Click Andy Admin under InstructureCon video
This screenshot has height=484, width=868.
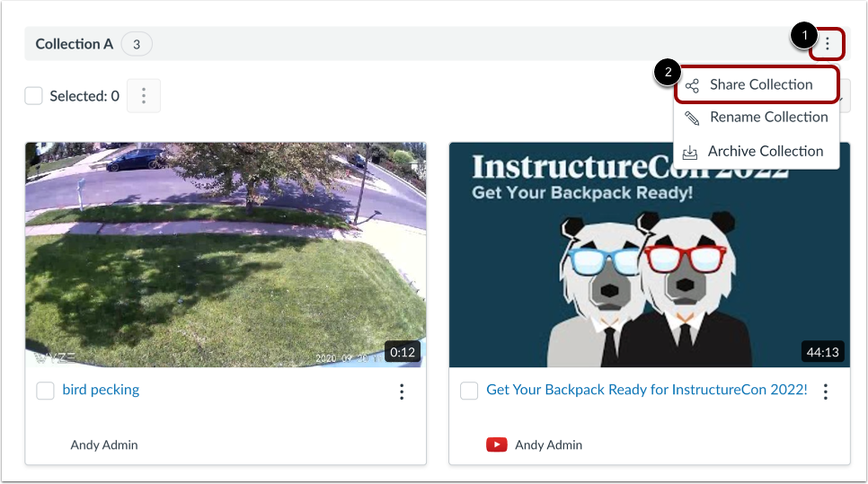(549, 444)
